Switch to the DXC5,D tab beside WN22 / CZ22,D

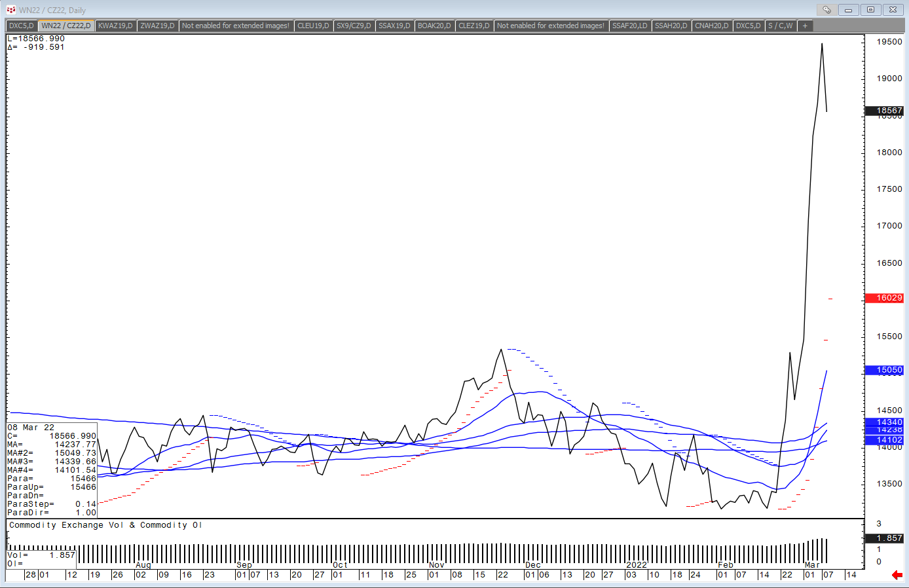pos(22,26)
